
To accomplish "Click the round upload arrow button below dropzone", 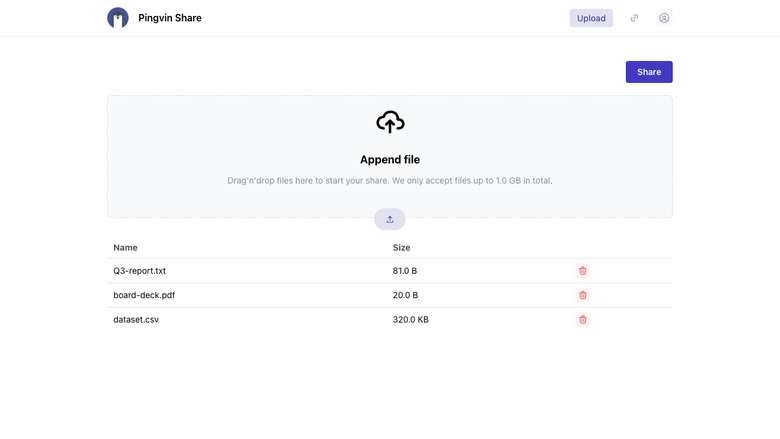I will click(x=390, y=219).
